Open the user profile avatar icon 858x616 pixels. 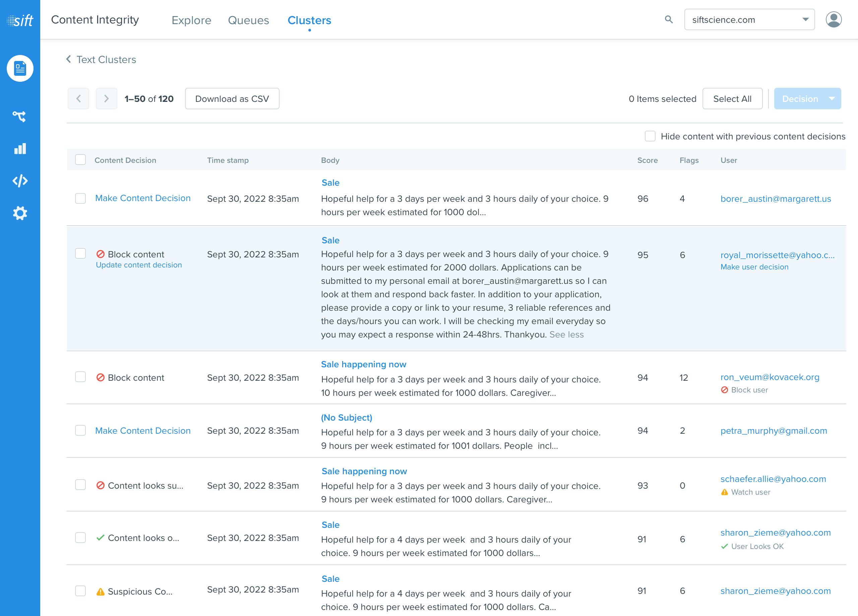point(834,19)
